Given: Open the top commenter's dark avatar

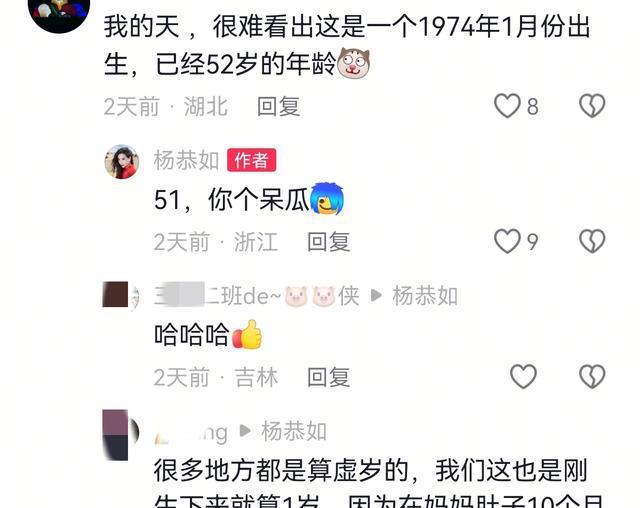Looking at the screenshot, I should 59,11.
